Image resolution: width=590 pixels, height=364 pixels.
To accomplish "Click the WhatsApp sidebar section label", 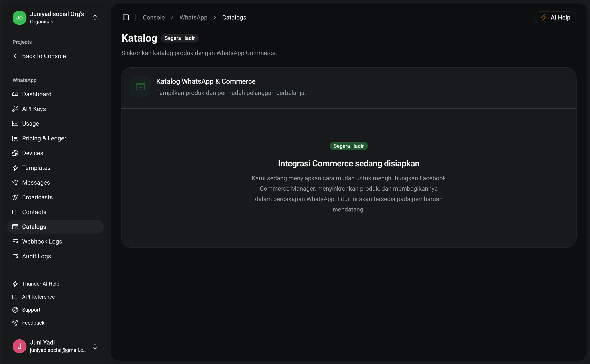I will click(25, 80).
